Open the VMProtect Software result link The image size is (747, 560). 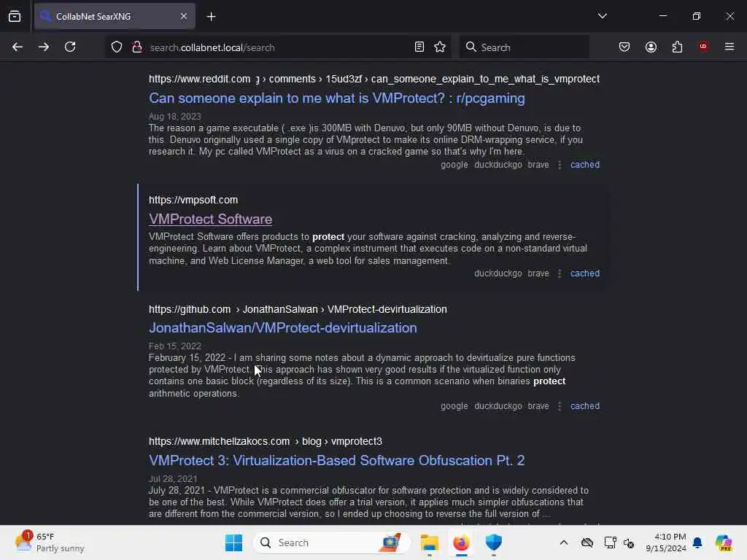(211, 219)
